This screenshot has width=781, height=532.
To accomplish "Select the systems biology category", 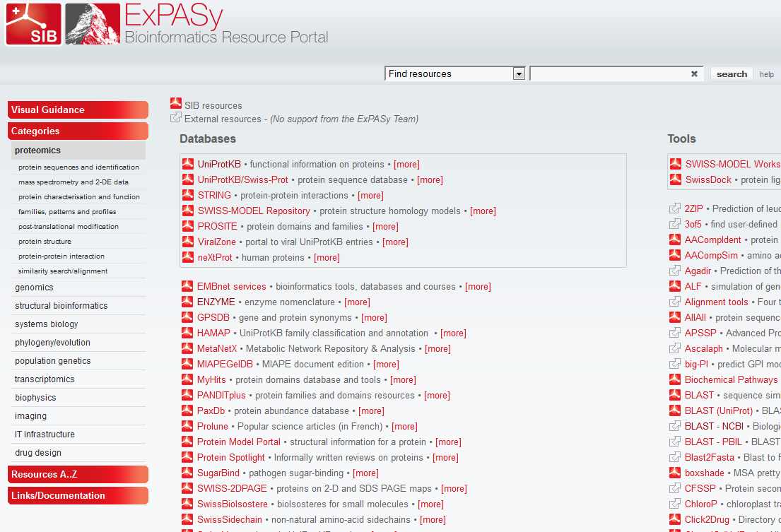I will coord(47,324).
